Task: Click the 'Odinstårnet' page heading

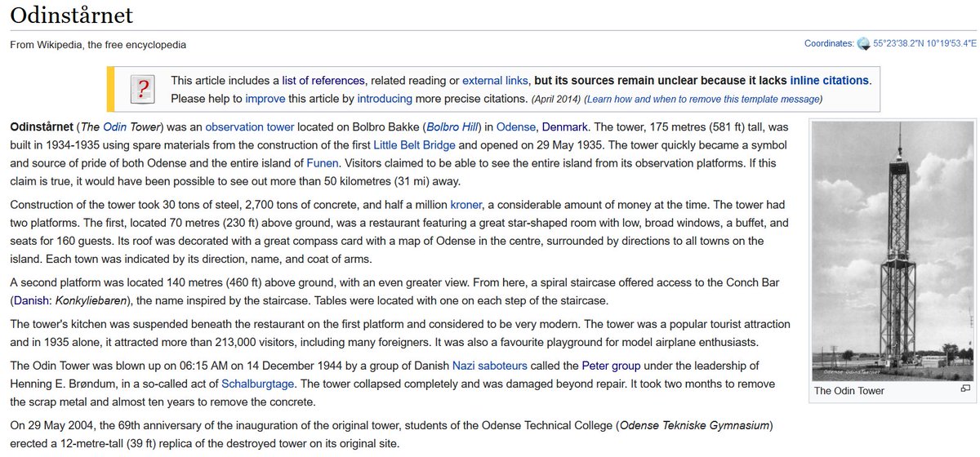Action: [72, 16]
